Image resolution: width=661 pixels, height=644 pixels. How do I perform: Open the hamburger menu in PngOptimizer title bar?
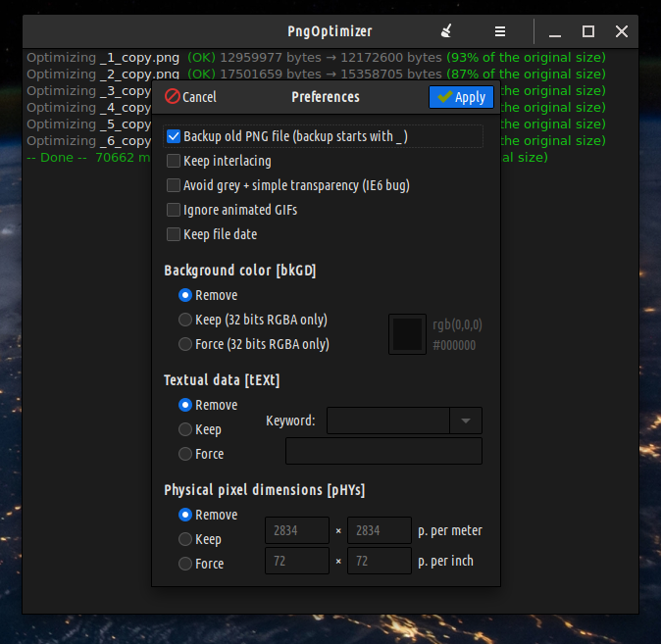coord(500,31)
